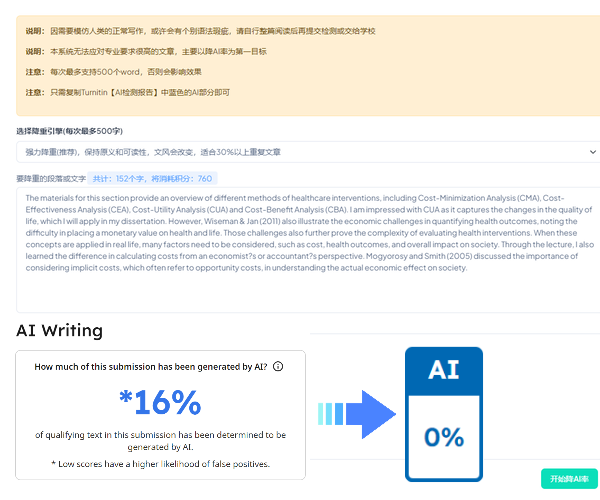Viewport: 600px width, 500px height.
Task: Click the first 说明 notice line
Action: (x=200, y=31)
